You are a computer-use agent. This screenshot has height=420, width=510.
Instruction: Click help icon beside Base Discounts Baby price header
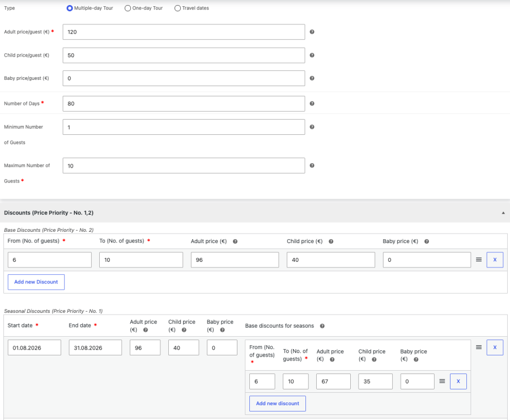[x=426, y=241]
